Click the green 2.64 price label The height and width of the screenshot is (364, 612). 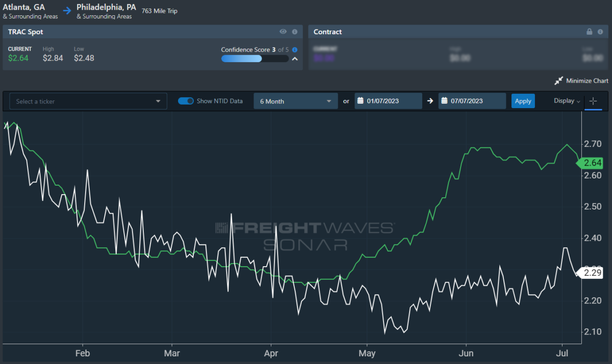[590, 164]
